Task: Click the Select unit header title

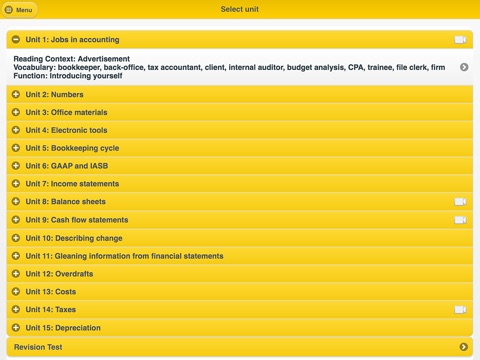Action: coord(240,9)
